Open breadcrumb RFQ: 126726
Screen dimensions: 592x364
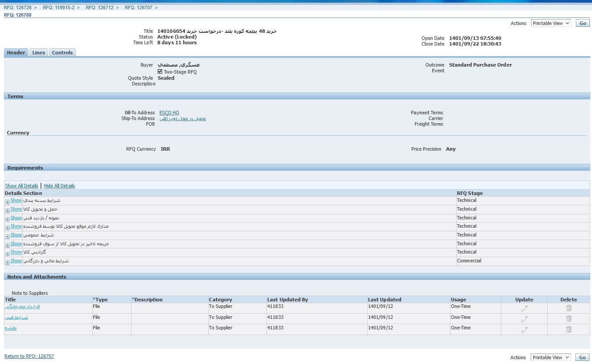coord(18,7)
